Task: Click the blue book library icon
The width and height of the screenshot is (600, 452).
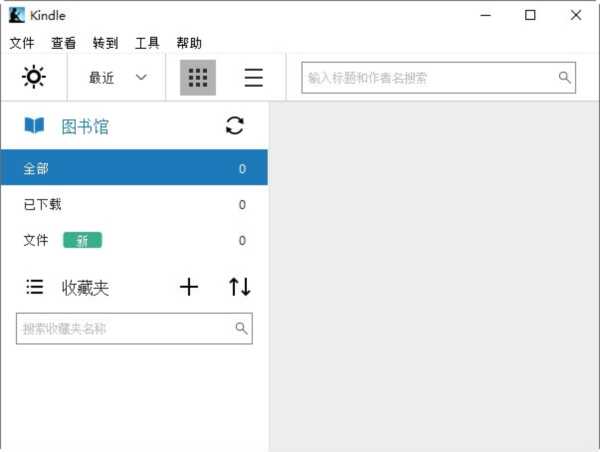Action: click(35, 126)
